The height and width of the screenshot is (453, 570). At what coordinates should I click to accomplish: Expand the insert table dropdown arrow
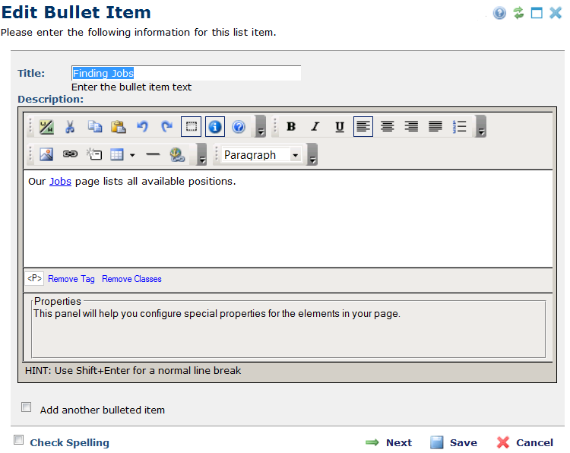[132, 155]
